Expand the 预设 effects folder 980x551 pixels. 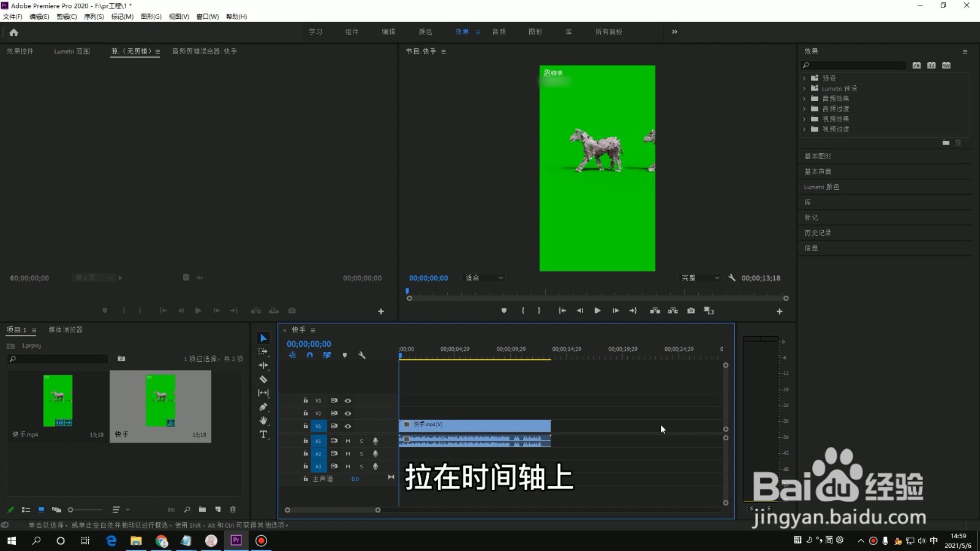click(804, 78)
